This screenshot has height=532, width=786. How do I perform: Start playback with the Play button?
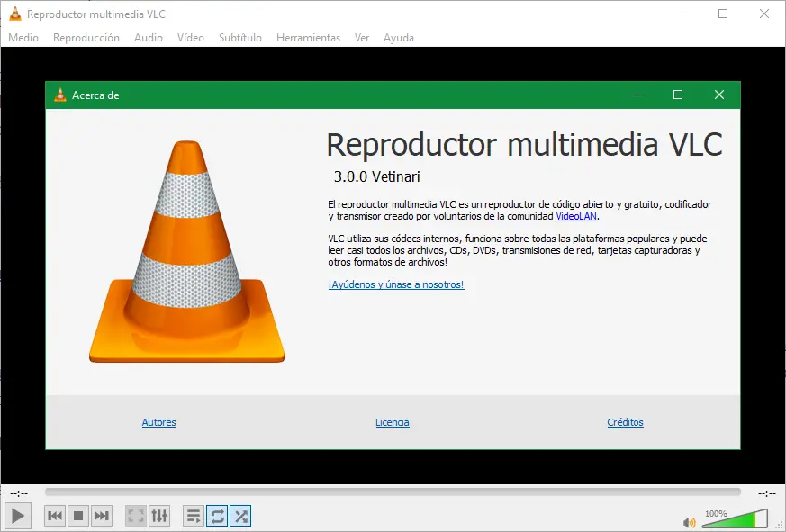pos(18,516)
